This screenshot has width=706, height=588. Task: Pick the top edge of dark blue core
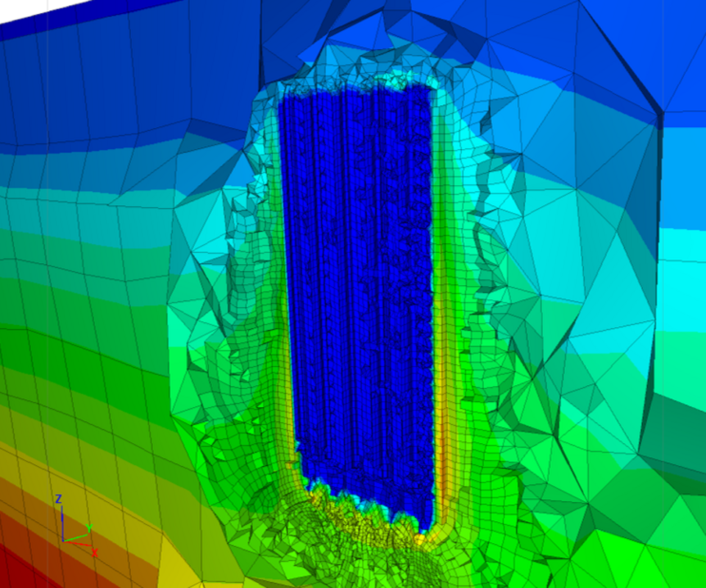coord(356,87)
